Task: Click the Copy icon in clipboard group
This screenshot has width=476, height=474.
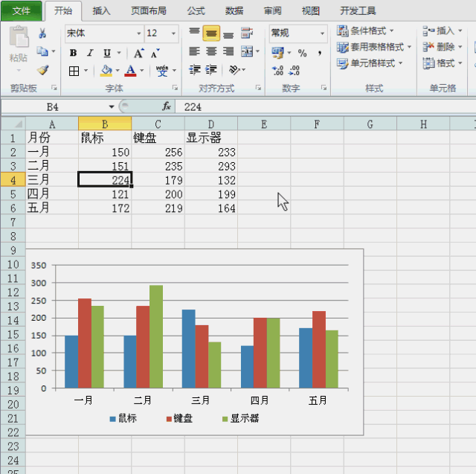Action: (42, 51)
